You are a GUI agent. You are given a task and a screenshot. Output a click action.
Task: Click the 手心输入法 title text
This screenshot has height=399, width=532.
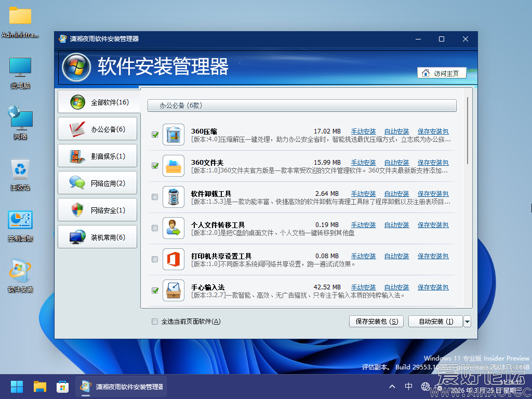click(x=208, y=288)
